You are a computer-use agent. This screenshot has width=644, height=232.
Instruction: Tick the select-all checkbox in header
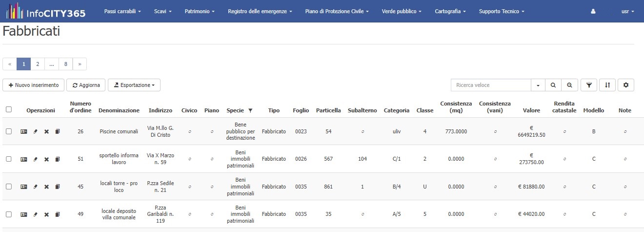click(9, 109)
